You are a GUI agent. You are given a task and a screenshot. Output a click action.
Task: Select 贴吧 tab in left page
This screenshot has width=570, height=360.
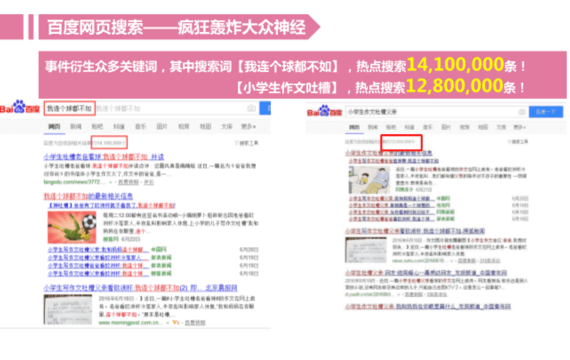pyautogui.click(x=97, y=127)
